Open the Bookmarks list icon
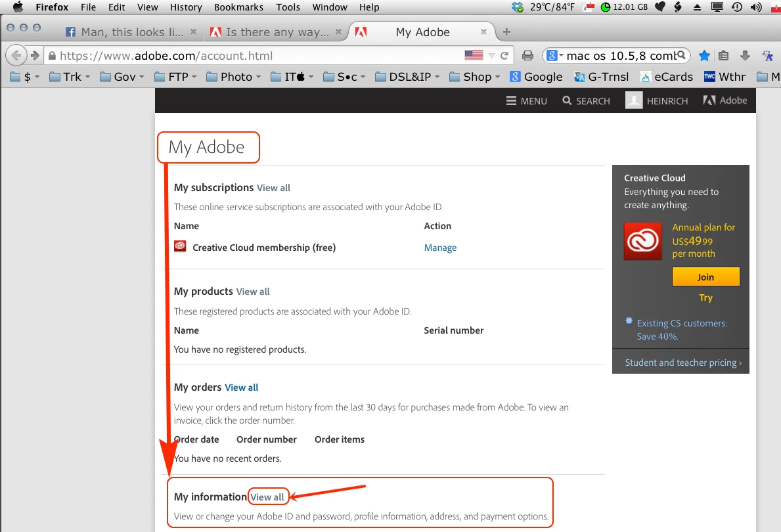 pyautogui.click(x=724, y=56)
